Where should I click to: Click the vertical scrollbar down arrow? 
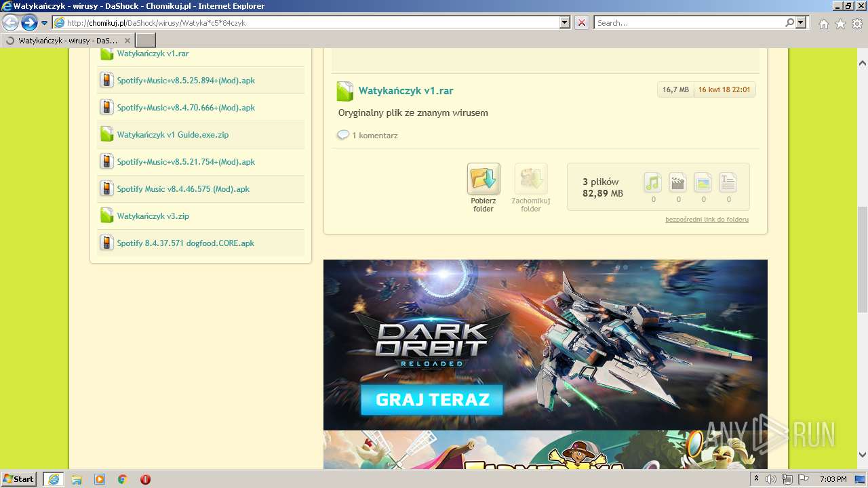862,455
